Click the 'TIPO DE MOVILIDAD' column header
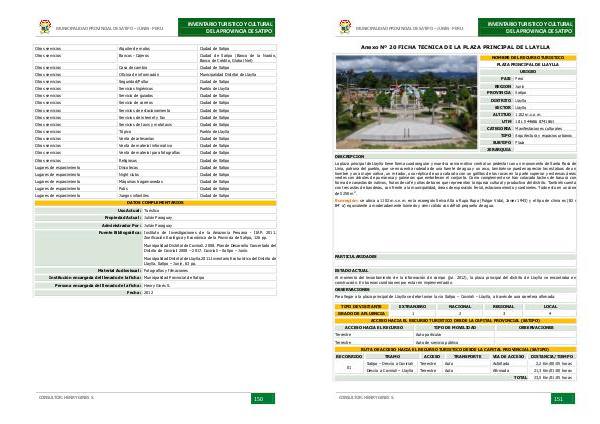 (455, 328)
